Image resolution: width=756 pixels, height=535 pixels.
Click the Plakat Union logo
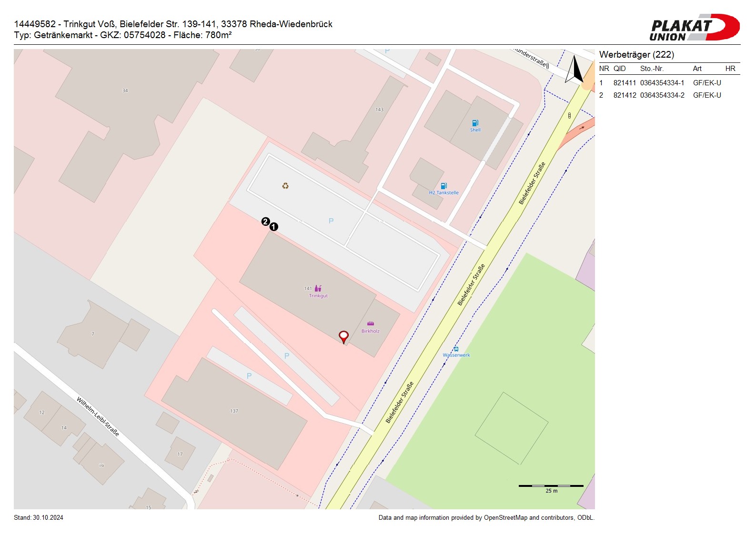(694, 28)
